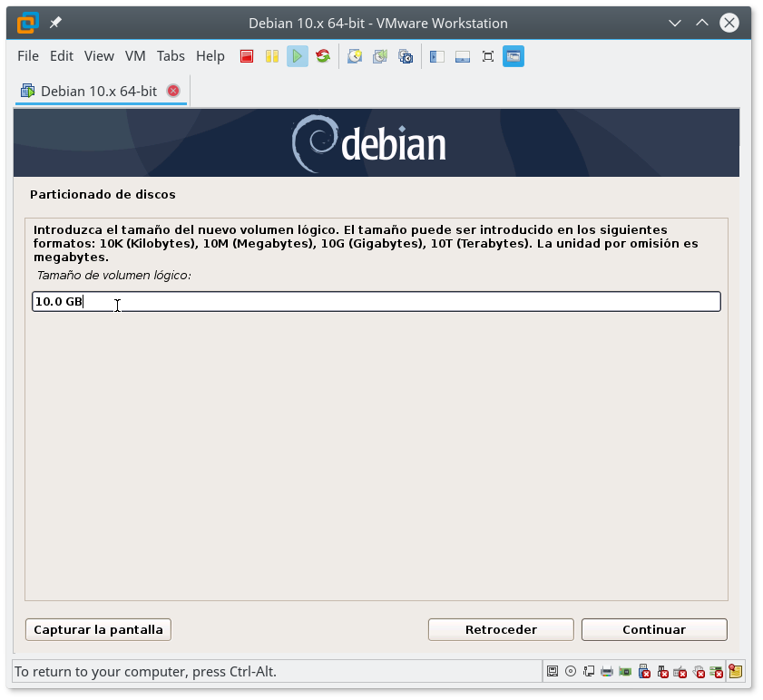Toggle the library sidebar panel icon
763x700 pixels.
(437, 56)
